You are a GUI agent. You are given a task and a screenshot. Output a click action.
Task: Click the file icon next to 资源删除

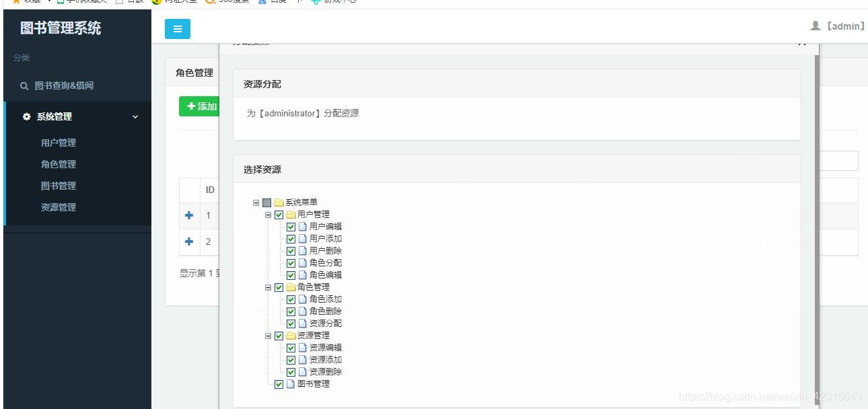pyautogui.click(x=303, y=372)
